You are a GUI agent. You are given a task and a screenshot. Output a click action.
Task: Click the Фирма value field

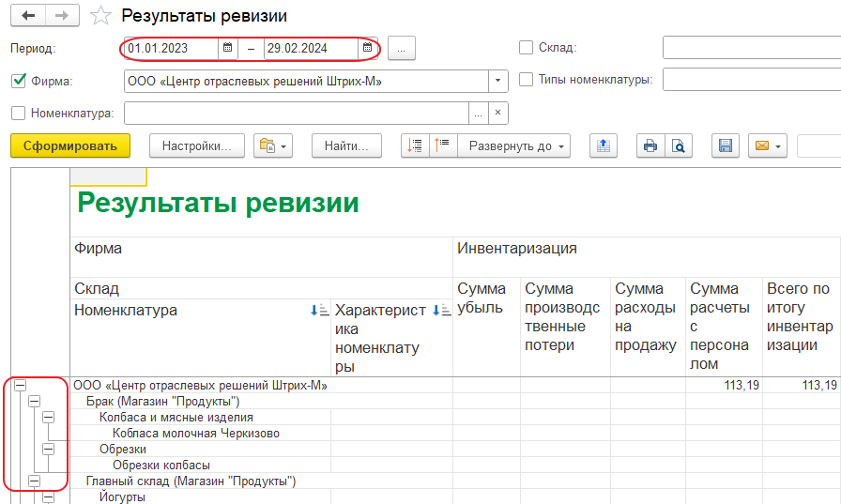(x=306, y=81)
